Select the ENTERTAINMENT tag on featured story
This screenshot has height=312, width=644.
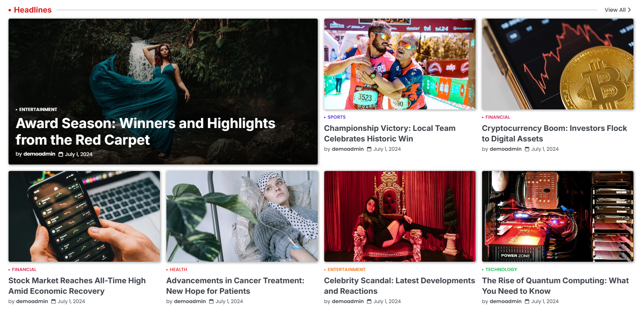tap(38, 109)
